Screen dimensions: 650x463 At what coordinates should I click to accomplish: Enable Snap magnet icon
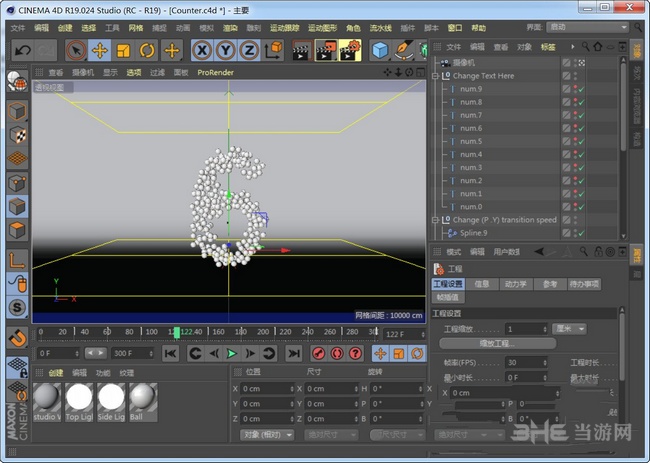coord(17,338)
